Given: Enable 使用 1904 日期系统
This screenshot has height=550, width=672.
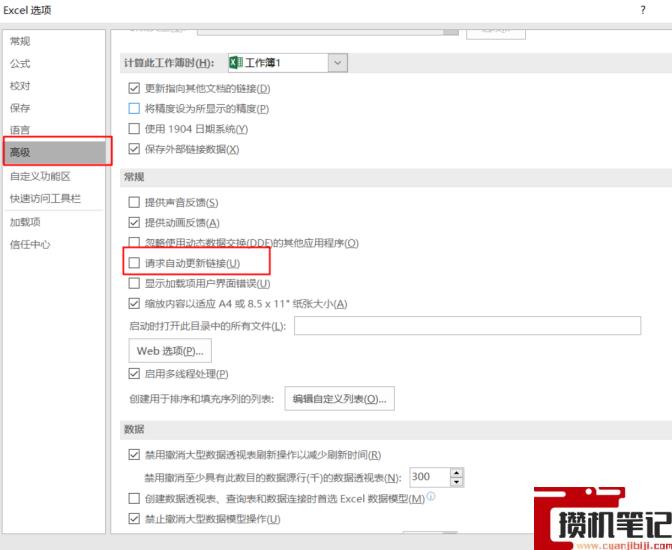Looking at the screenshot, I should pyautogui.click(x=134, y=129).
